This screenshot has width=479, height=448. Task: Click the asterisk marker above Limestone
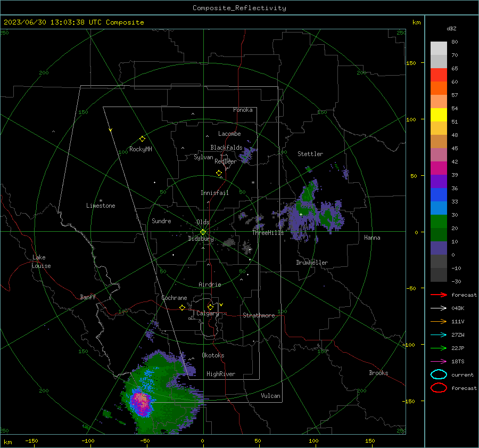[x=101, y=201]
